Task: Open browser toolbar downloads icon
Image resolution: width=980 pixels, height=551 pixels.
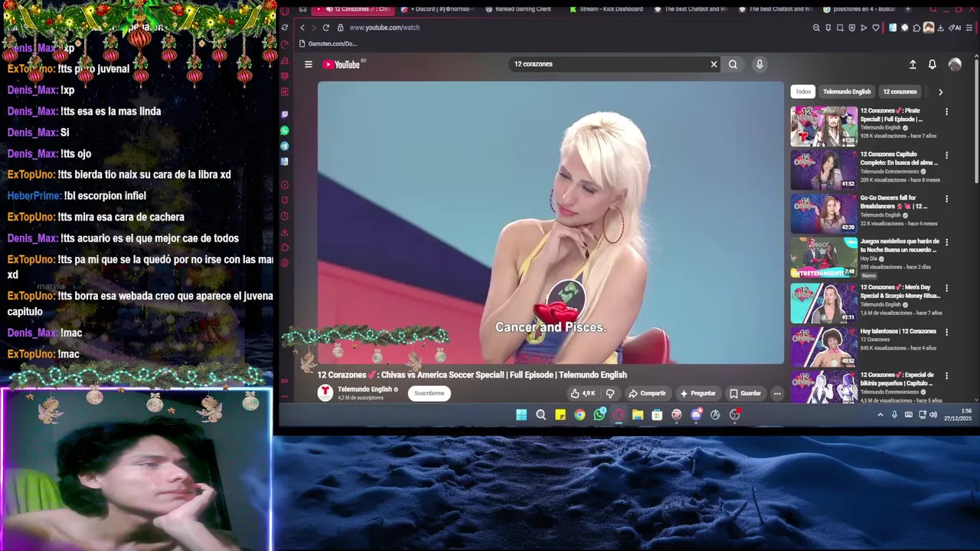Action: 941,28
